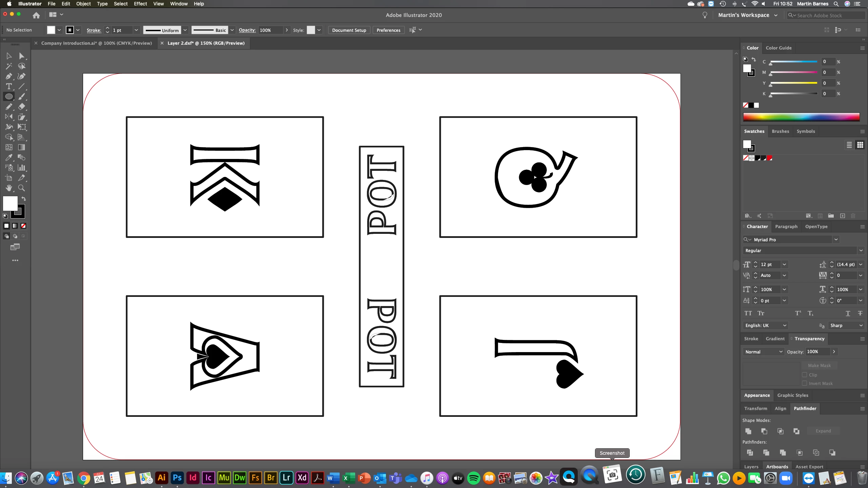The height and width of the screenshot is (488, 868).
Task: Select the Pen tool
Action: [x=9, y=76]
